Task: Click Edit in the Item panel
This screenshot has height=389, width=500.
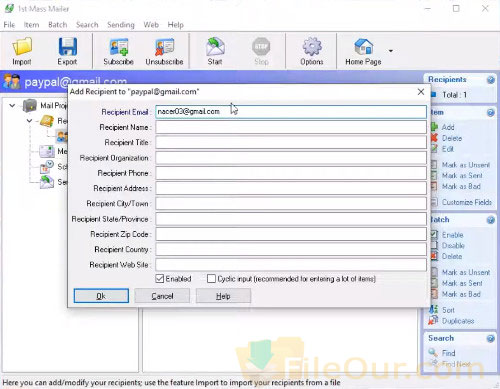Action: click(x=448, y=149)
